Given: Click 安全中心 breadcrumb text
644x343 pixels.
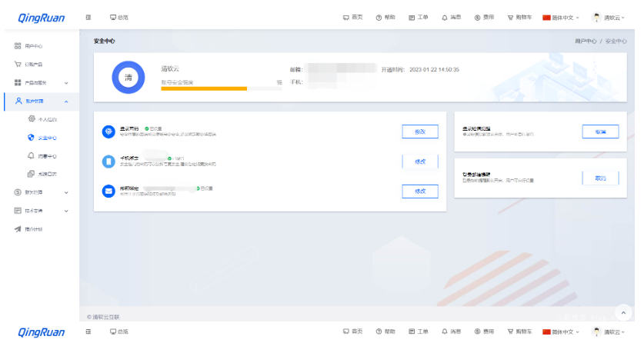Looking at the screenshot, I should coord(616,41).
